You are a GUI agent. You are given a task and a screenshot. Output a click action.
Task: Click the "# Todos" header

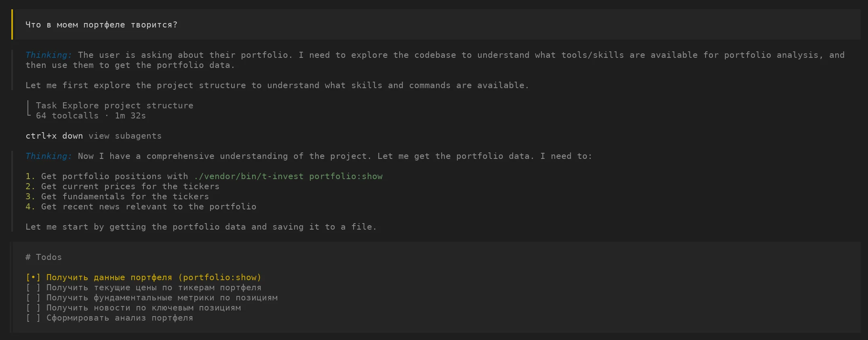tap(43, 257)
